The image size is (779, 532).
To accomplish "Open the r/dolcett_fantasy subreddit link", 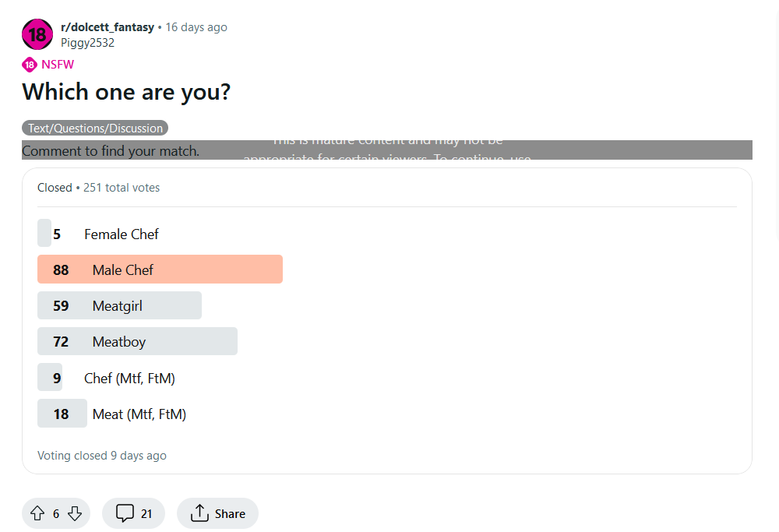I will 108,26.
